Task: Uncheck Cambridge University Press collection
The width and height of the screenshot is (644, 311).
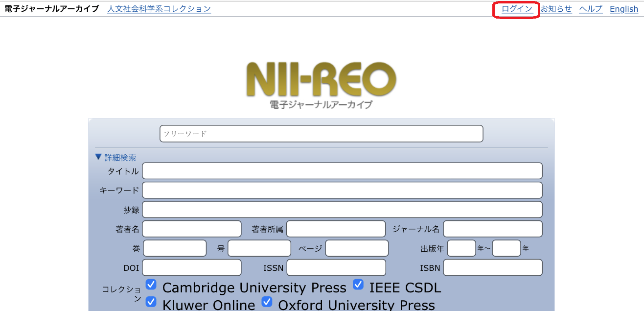Action: point(151,285)
